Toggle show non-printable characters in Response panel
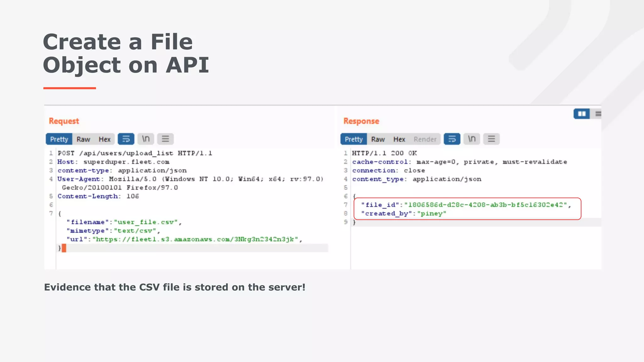This screenshot has width=644, height=362. click(x=472, y=139)
